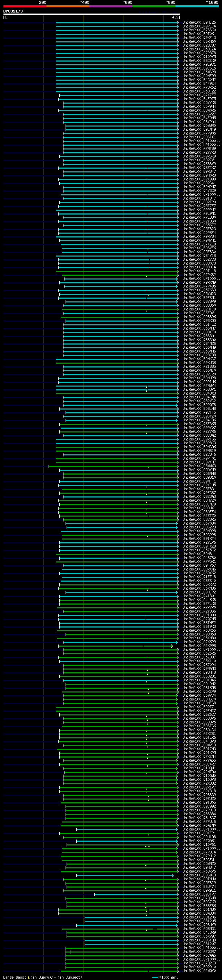The height and width of the screenshot is (980, 222).
Task: Click hit label UniRef100_C6ES40
Action: 199,581
